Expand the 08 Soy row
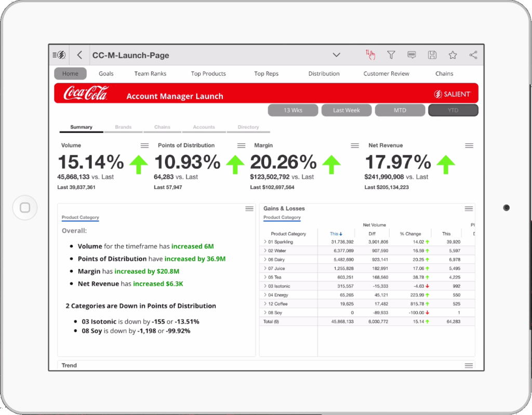Screen dimensions: 532x415 click(x=265, y=313)
